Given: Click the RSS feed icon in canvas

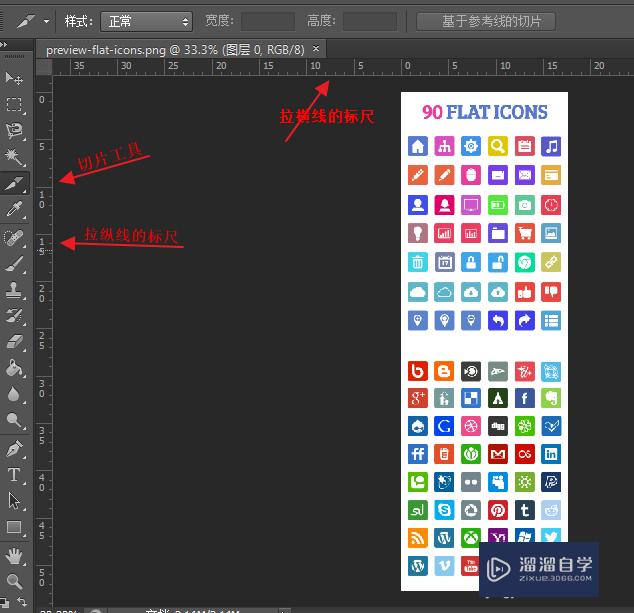Looking at the screenshot, I should point(418,538).
